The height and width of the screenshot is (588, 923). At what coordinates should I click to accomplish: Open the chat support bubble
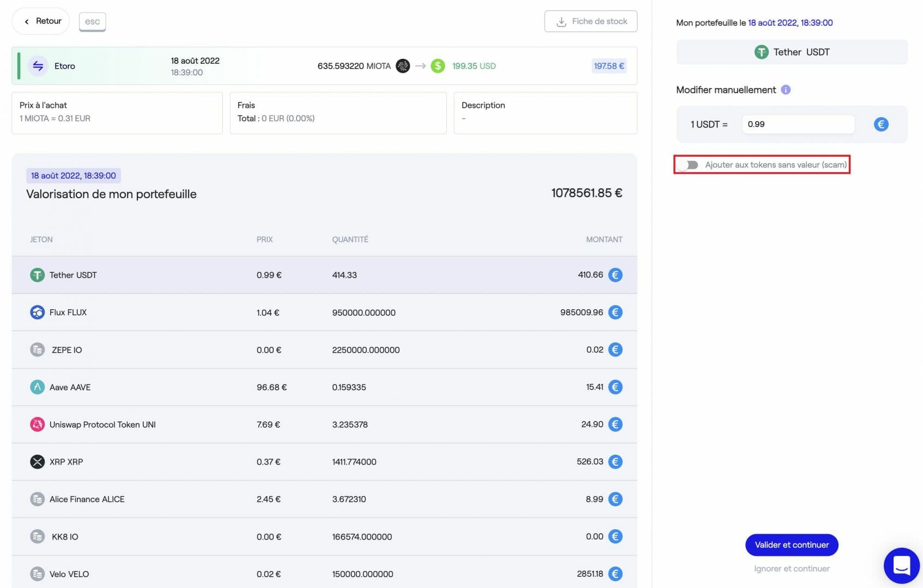point(902,566)
